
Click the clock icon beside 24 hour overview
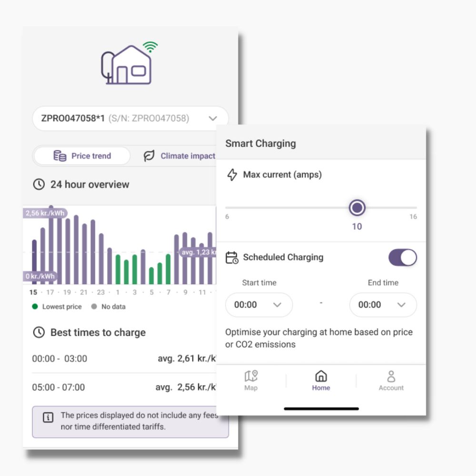[x=39, y=184]
